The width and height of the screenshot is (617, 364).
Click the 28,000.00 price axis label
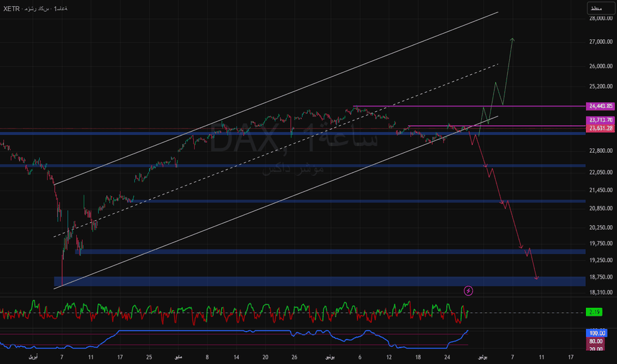coord(601,18)
